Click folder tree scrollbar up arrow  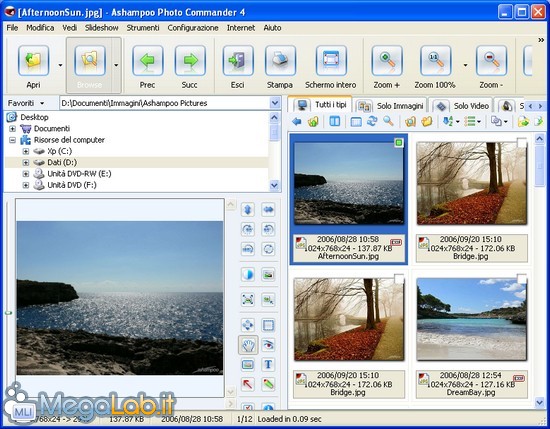click(275, 117)
